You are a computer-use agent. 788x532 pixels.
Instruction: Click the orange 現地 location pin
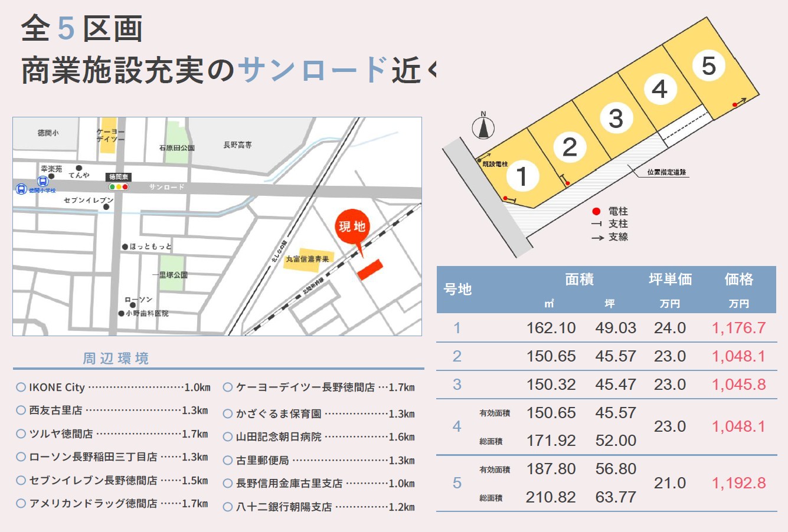coord(352,227)
